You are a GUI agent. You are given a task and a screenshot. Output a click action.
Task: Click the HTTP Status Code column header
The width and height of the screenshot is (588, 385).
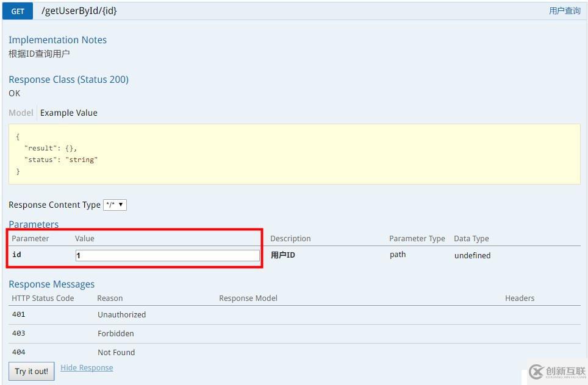click(43, 298)
